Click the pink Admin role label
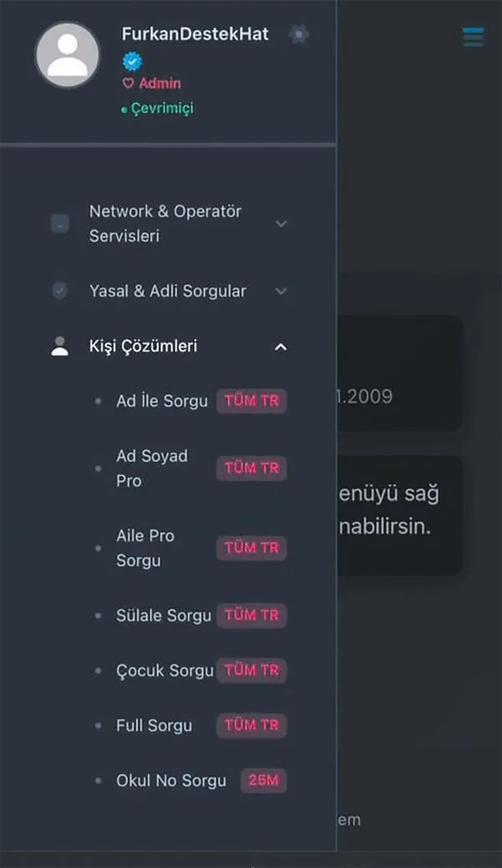502x868 pixels. pos(160,83)
